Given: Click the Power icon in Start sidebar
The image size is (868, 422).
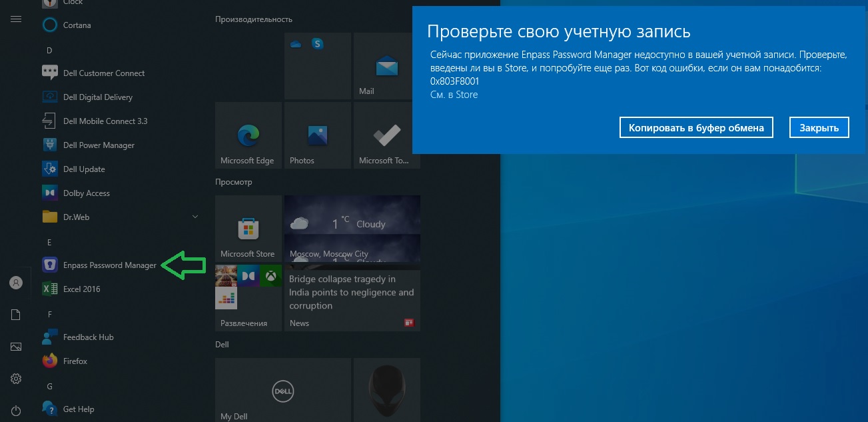Looking at the screenshot, I should 16,411.
